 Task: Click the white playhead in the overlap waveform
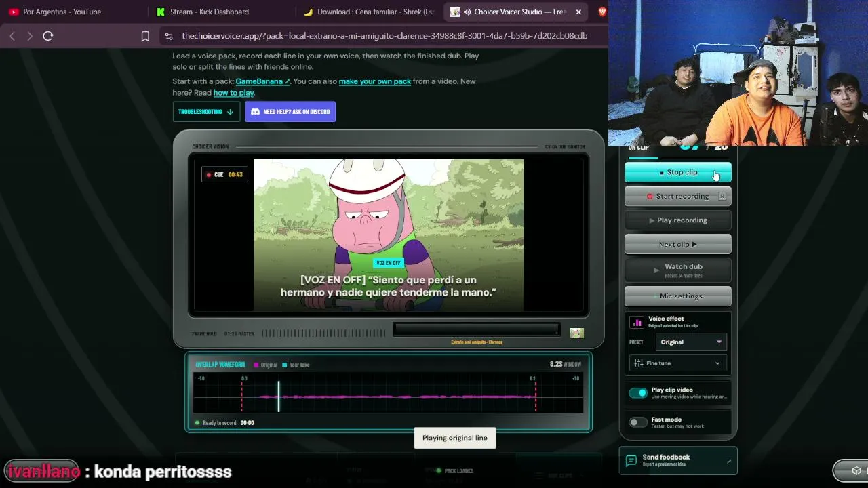pos(278,396)
